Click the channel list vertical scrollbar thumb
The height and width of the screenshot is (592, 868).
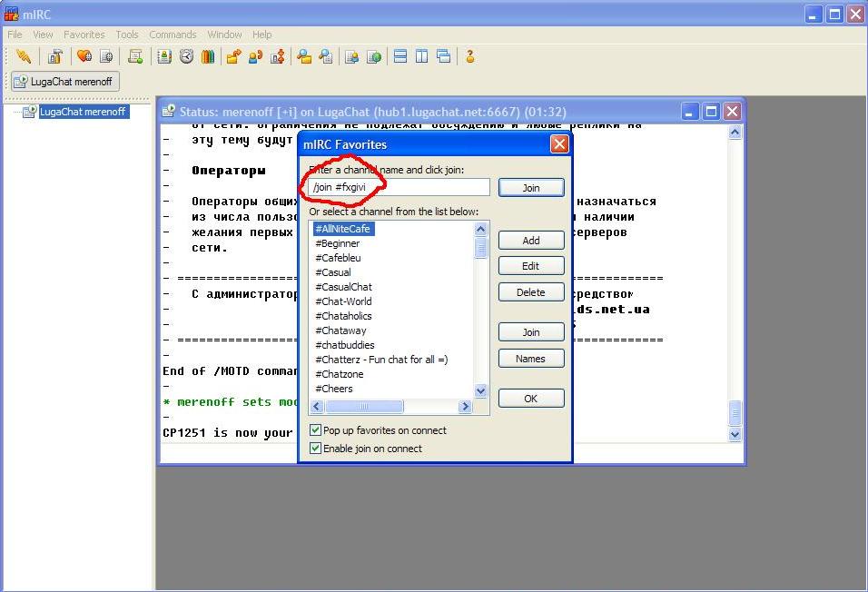pos(480,248)
